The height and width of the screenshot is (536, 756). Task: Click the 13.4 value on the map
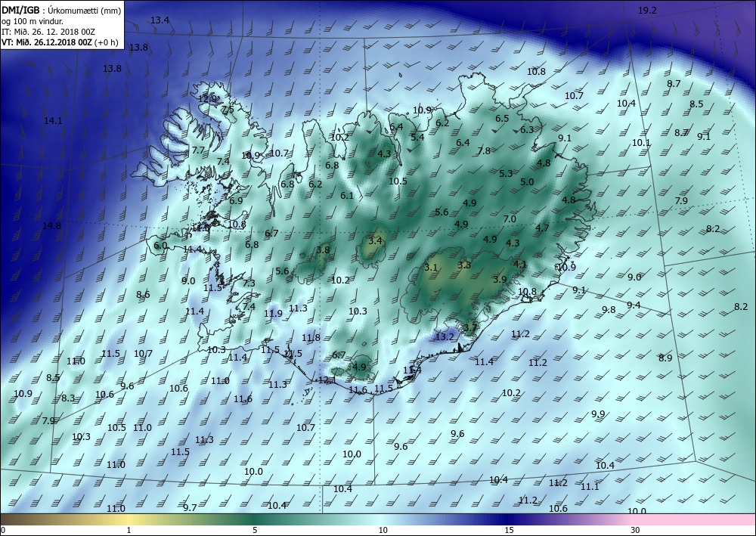point(160,20)
